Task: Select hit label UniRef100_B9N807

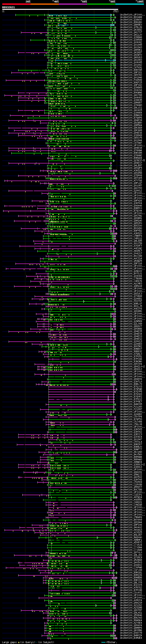Action: pos(131,349)
